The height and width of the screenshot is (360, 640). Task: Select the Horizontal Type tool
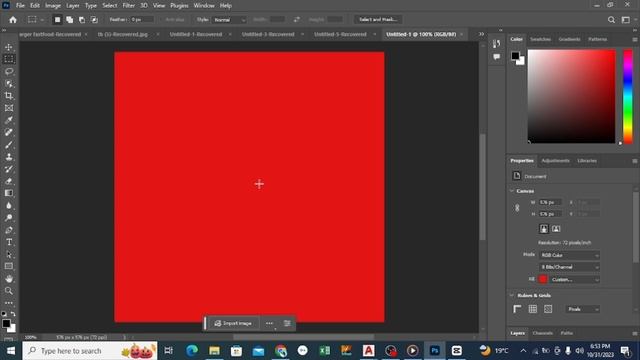9,242
